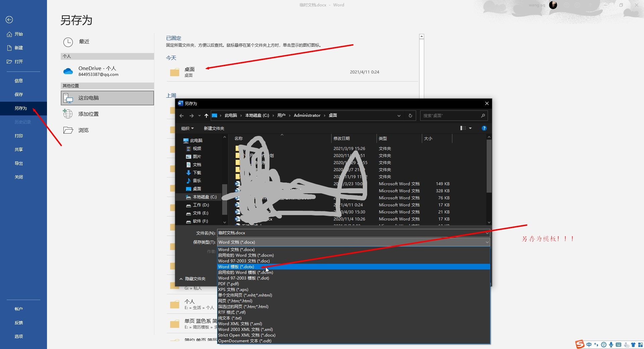This screenshot has width=644, height=349.
Task: Select 文档 in the navigation tree
Action: pos(194,165)
